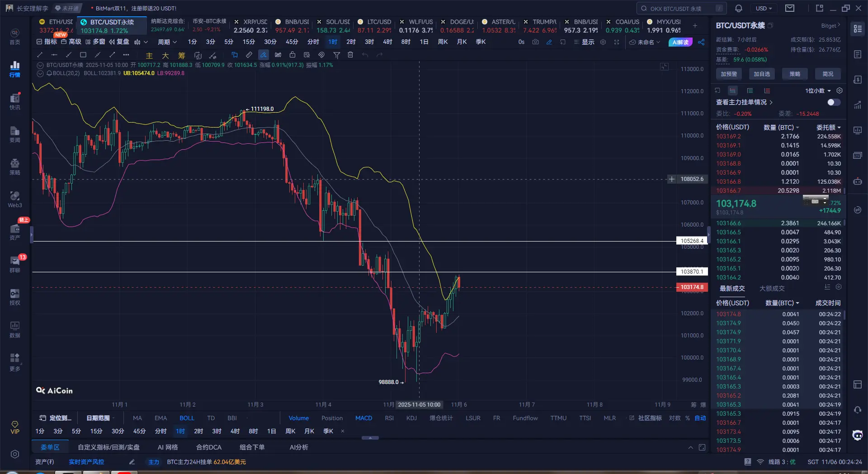Image resolution: width=868 pixels, height=474 pixels.
Task: Show sell-only order book layout
Action: point(767,91)
